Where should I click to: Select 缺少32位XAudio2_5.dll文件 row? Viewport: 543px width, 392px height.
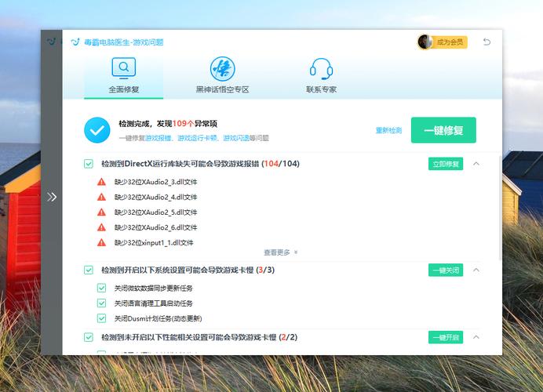tap(155, 212)
